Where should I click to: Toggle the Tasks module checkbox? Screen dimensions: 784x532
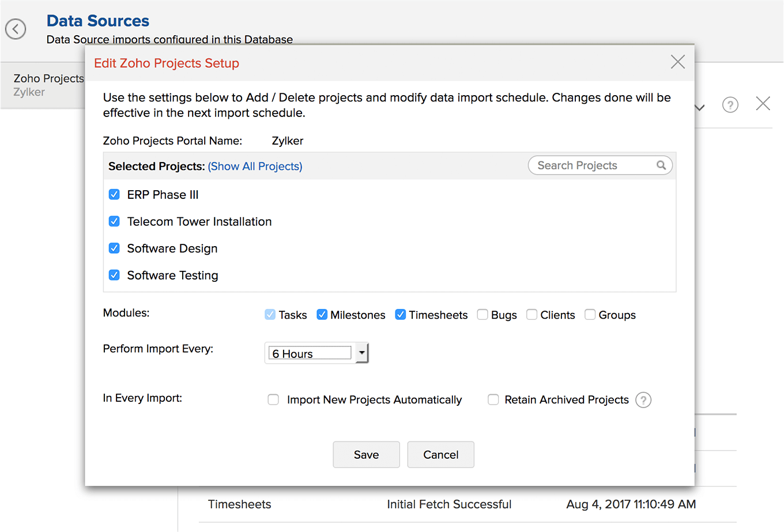click(270, 315)
